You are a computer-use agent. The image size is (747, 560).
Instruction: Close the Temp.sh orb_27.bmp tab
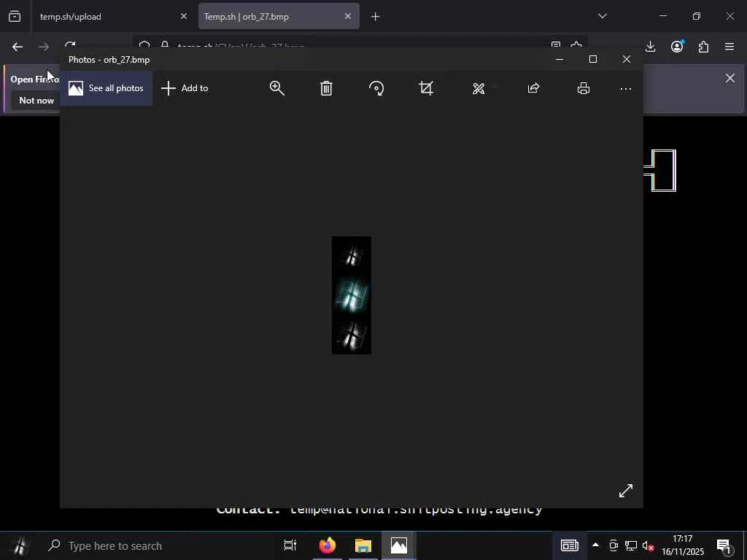click(348, 16)
